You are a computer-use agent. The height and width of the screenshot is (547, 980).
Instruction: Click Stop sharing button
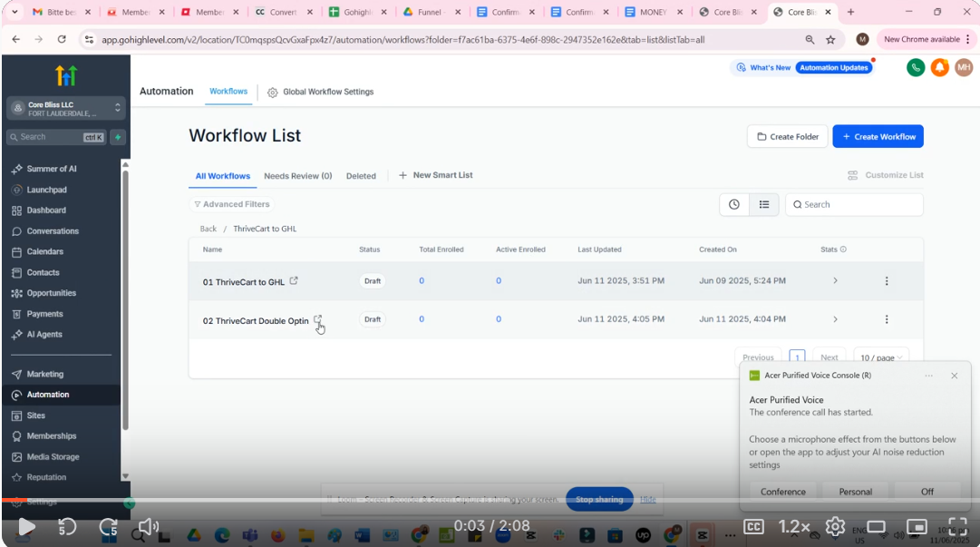[599, 500]
